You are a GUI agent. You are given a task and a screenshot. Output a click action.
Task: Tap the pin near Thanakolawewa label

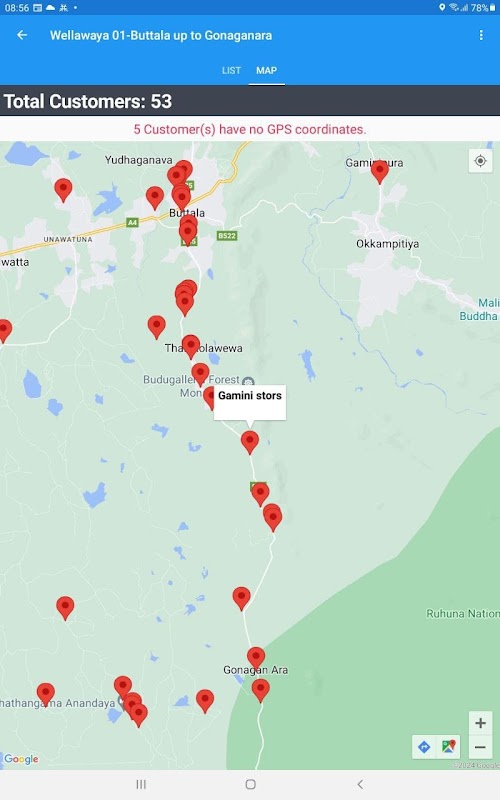191,346
